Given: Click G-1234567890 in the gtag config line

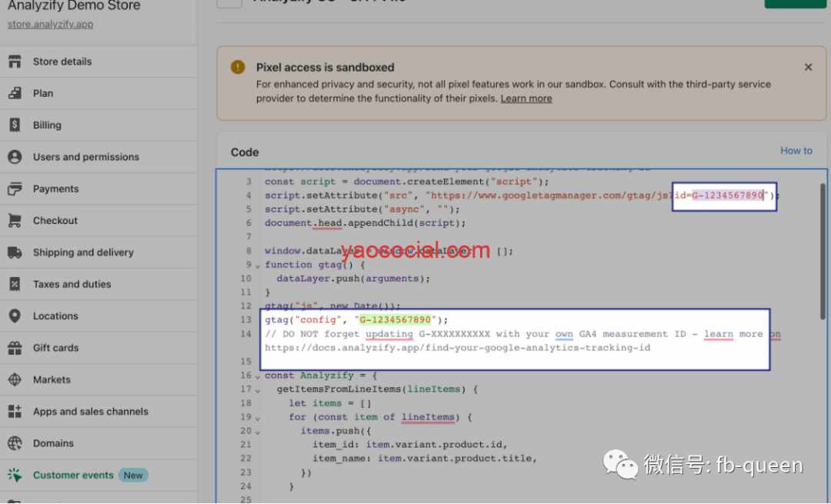Looking at the screenshot, I should (x=395, y=319).
